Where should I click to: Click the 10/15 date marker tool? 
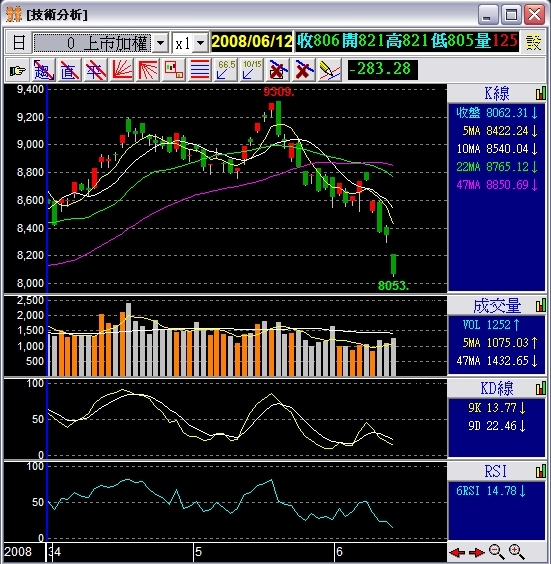pos(252,70)
